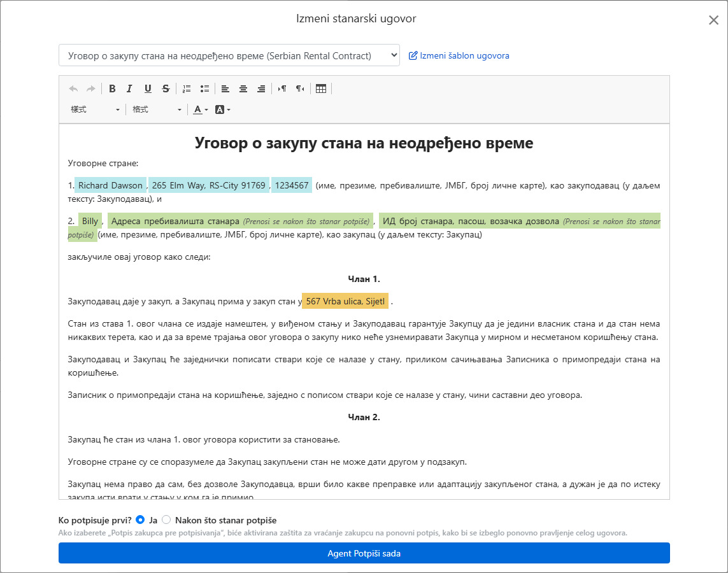The width and height of the screenshot is (728, 573).
Task: Align text to the right
Action: [x=261, y=88]
